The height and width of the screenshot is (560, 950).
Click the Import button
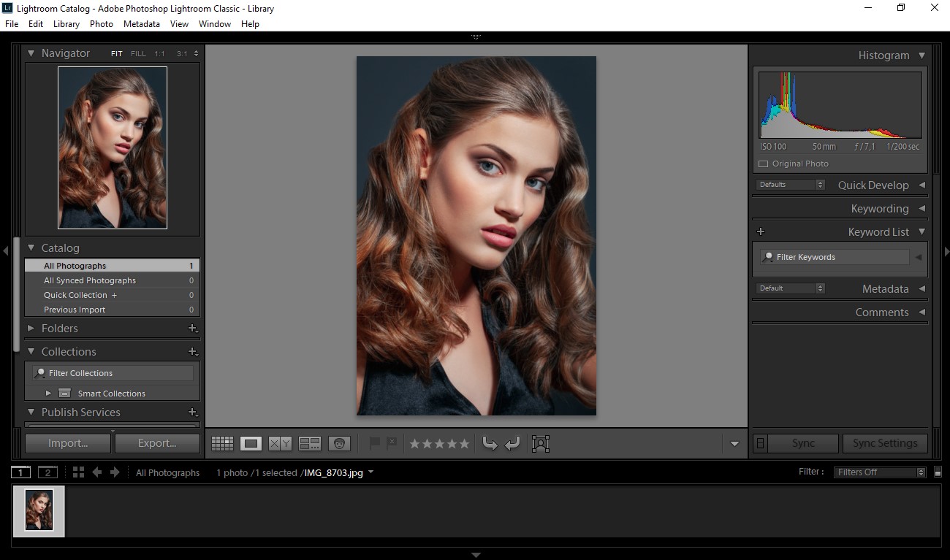click(x=67, y=442)
